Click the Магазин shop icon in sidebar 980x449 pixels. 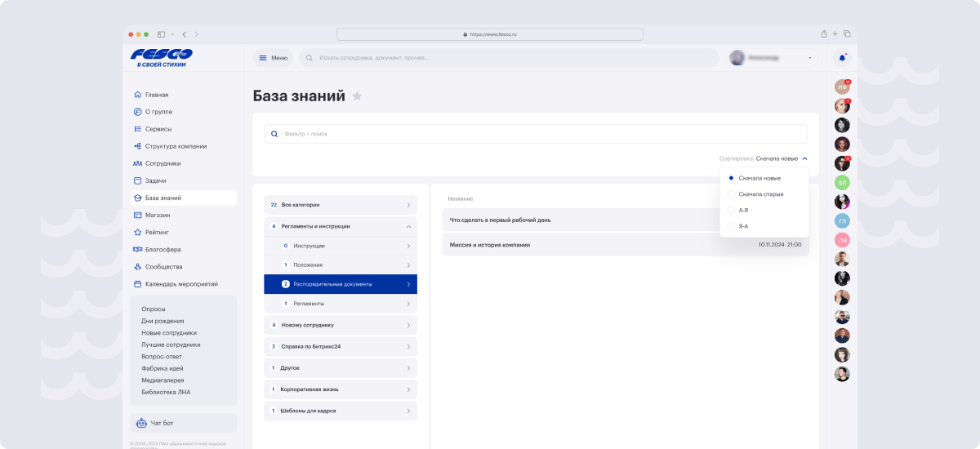click(138, 215)
